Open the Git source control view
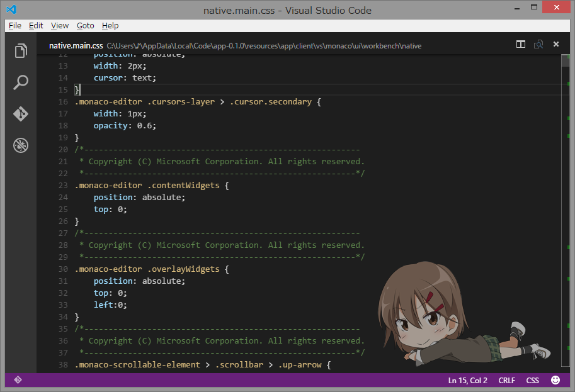Viewport: 575px width, 392px height. pyautogui.click(x=21, y=114)
